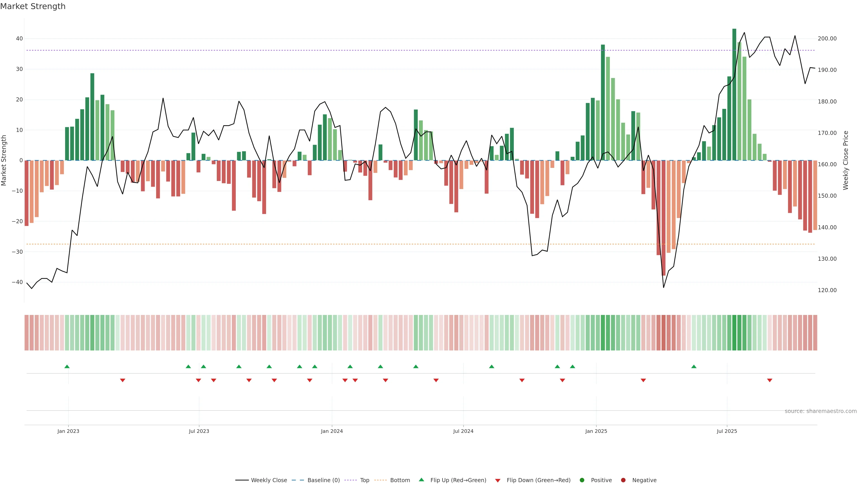The height and width of the screenshot is (488, 868).
Task: Click the Jul 2025 x-axis label
Action: click(x=726, y=431)
